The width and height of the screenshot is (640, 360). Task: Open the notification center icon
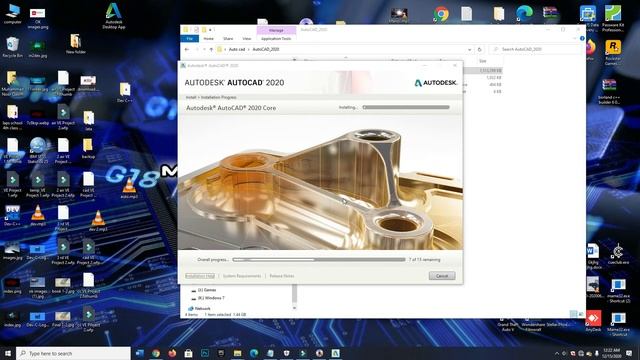[x=629, y=353]
